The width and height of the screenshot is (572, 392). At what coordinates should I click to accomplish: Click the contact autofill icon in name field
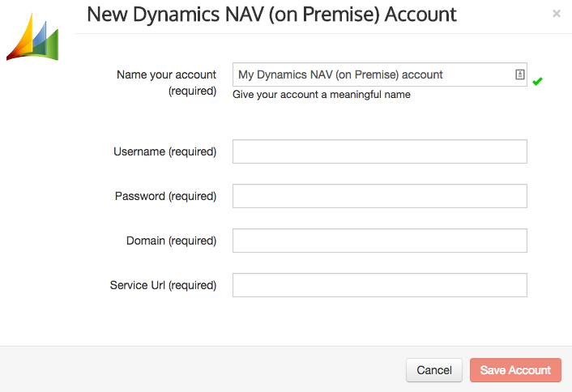coord(520,75)
